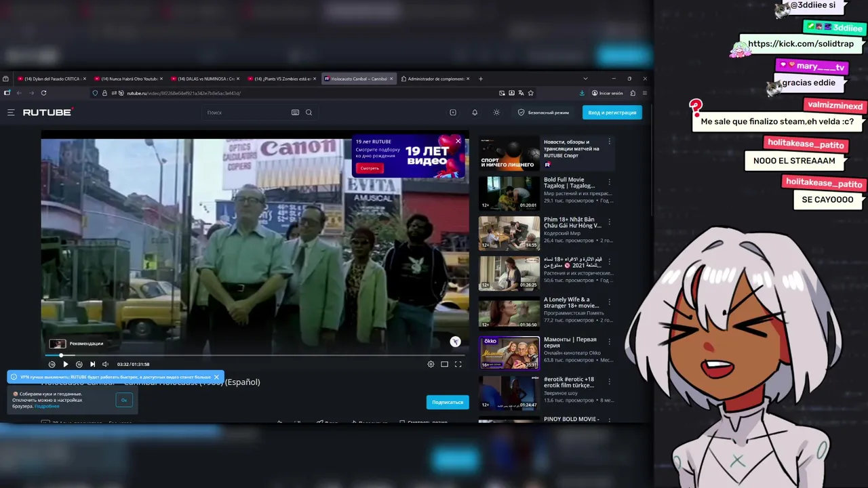Click the tracking protection shield icon

pyautogui.click(x=95, y=93)
